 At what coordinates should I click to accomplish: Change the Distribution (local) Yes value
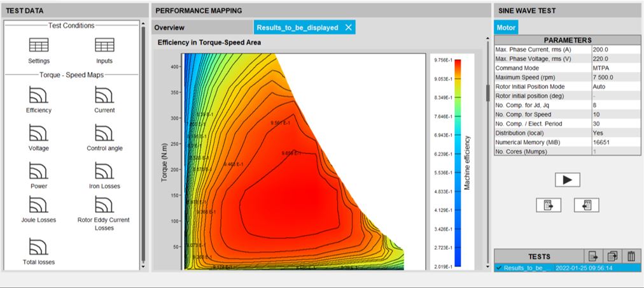point(615,133)
